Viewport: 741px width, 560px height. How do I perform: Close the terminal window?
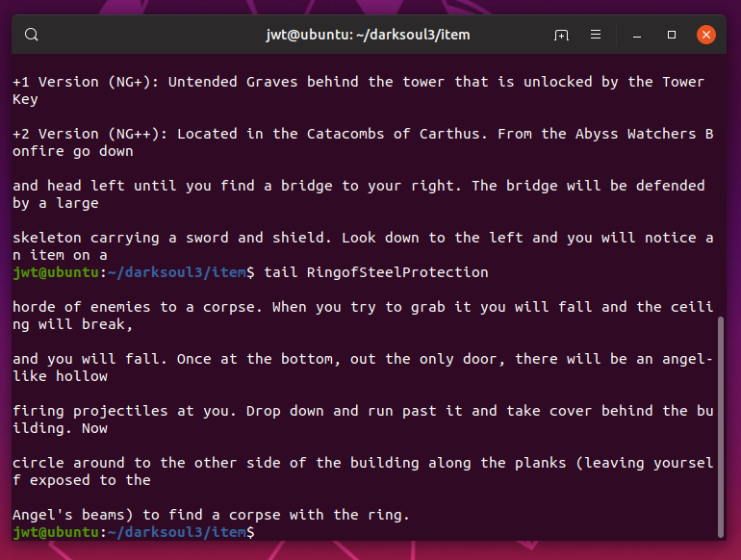click(x=706, y=35)
